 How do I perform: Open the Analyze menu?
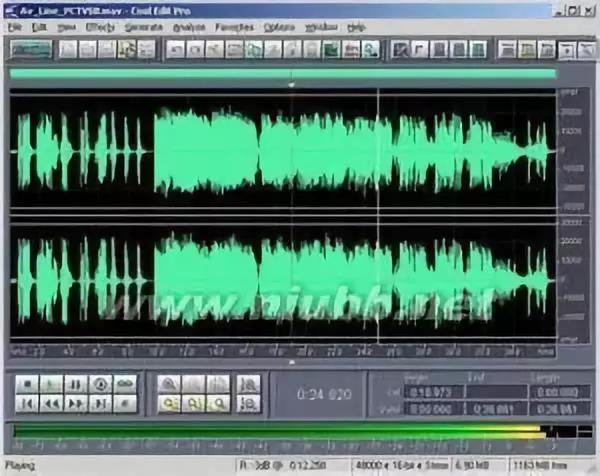pyautogui.click(x=188, y=27)
